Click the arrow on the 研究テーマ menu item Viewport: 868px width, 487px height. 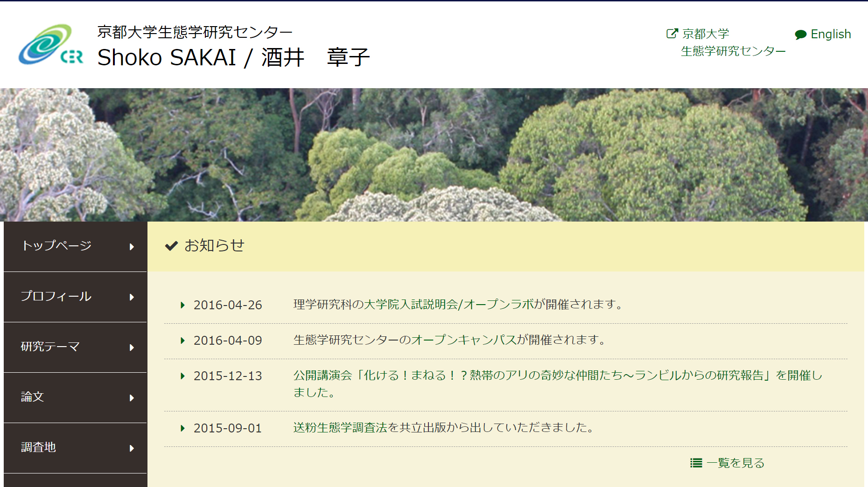pos(132,348)
